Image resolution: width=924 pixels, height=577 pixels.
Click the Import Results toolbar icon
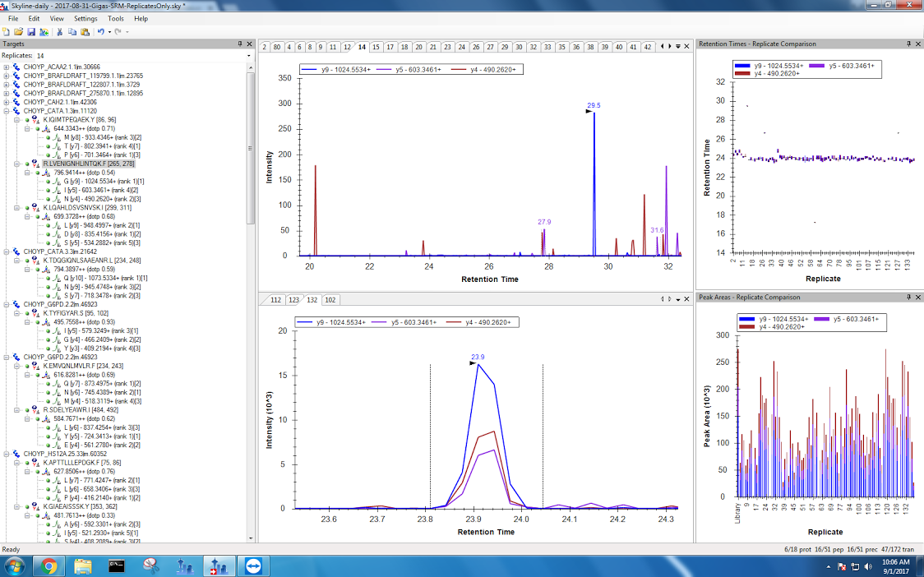[44, 31]
